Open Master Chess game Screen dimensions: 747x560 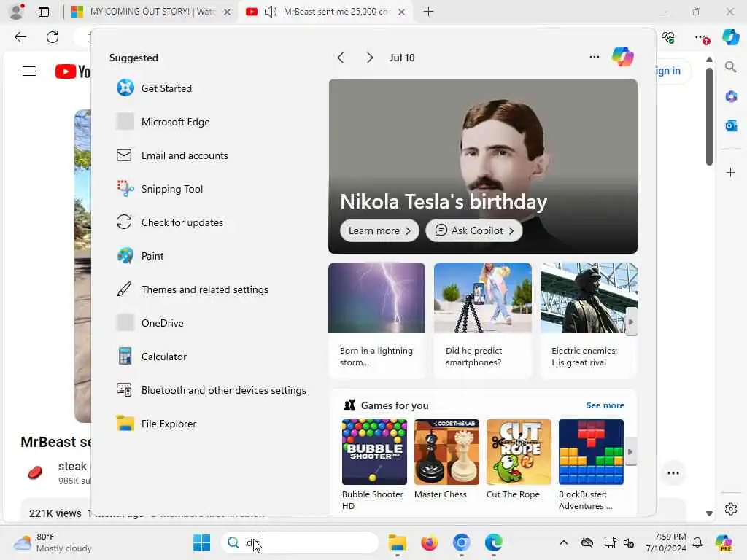pos(446,459)
